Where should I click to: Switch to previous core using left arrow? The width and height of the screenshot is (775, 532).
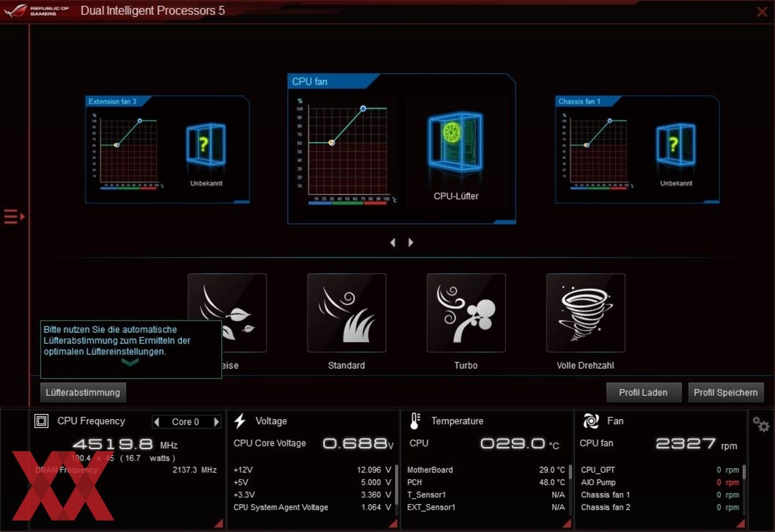pos(157,422)
